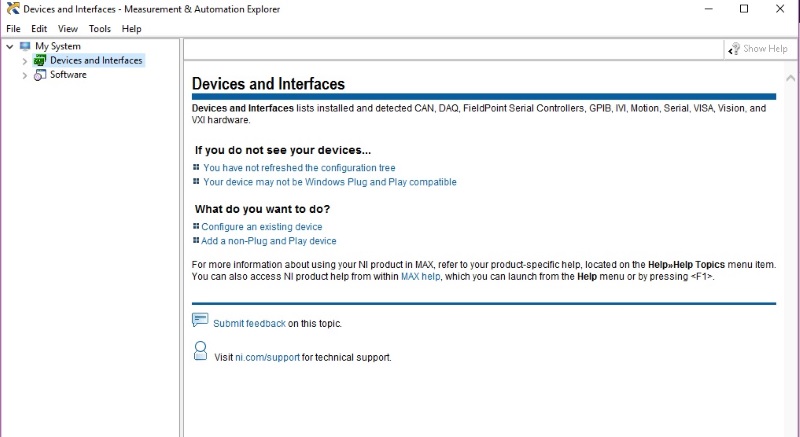Click the Submit feedback speech bubble icon
The image size is (800, 437).
click(x=200, y=321)
